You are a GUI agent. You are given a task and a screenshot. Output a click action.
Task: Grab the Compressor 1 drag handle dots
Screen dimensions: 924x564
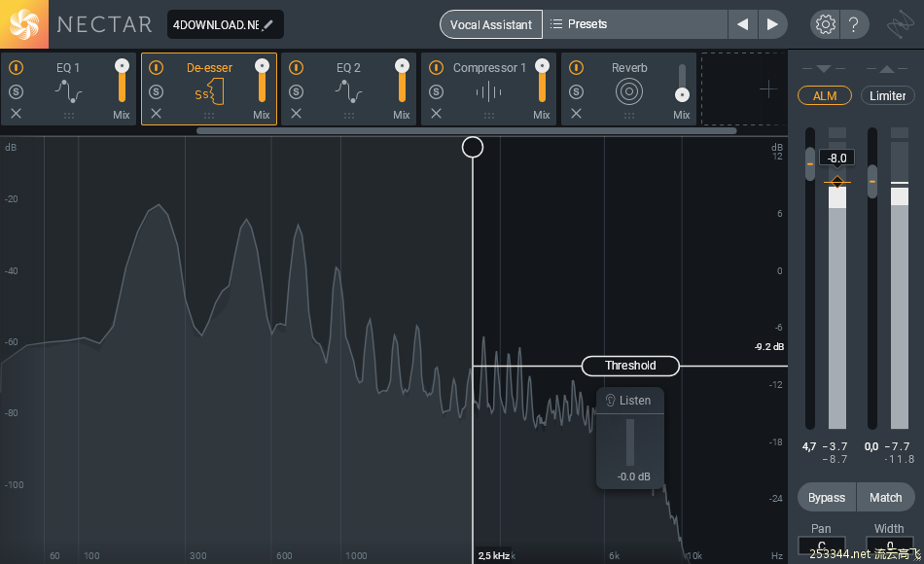(489, 116)
